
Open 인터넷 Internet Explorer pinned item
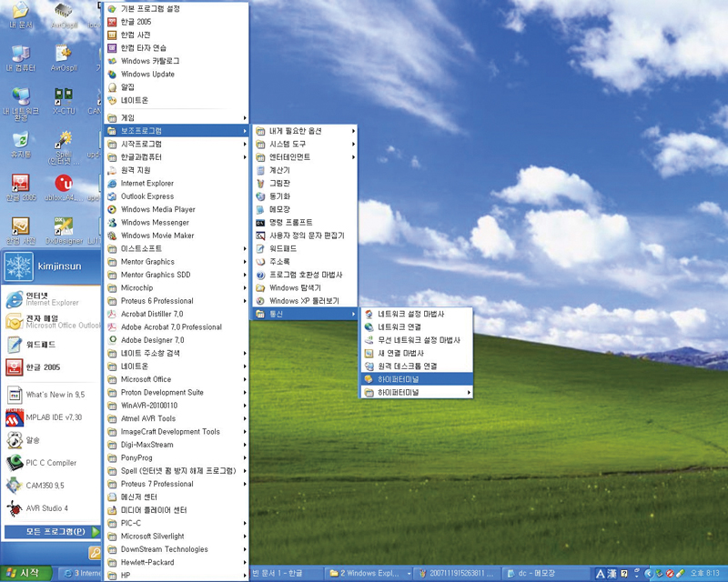click(x=51, y=299)
